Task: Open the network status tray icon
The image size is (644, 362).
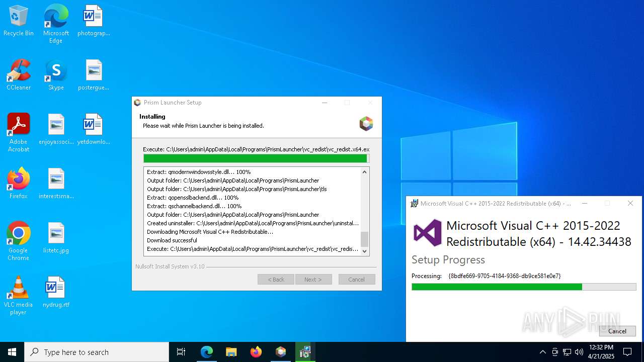Action: [x=567, y=352]
